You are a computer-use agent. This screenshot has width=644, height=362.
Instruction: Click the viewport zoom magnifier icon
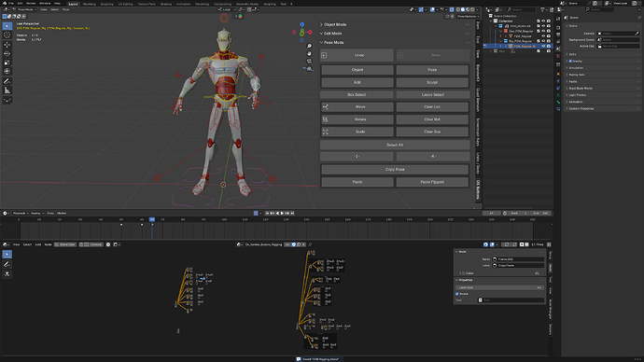point(309,46)
